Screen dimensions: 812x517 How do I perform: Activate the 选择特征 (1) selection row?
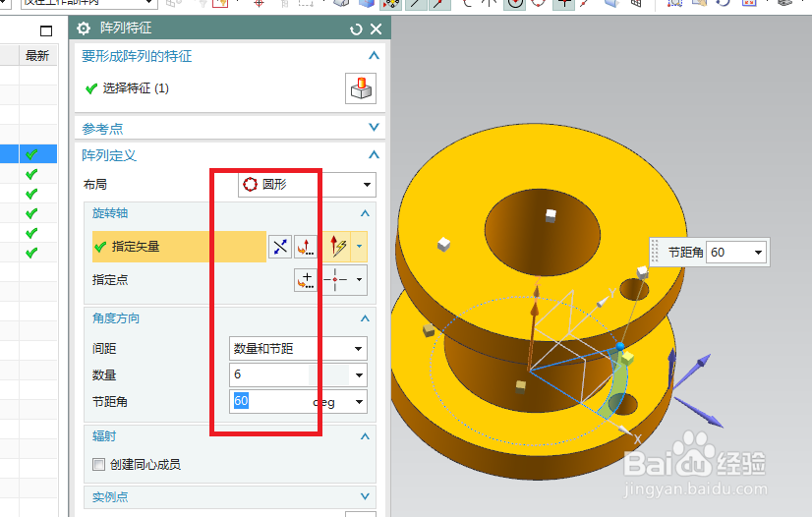click(x=136, y=88)
